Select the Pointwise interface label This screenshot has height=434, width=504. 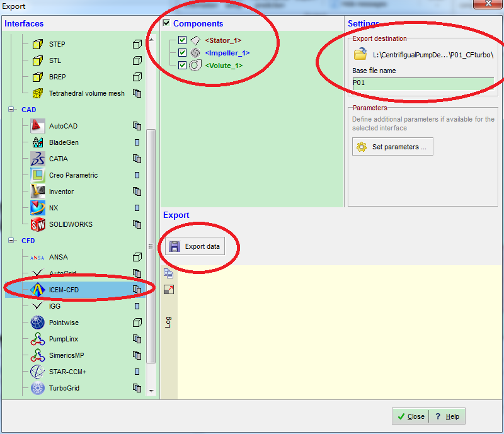tap(64, 323)
